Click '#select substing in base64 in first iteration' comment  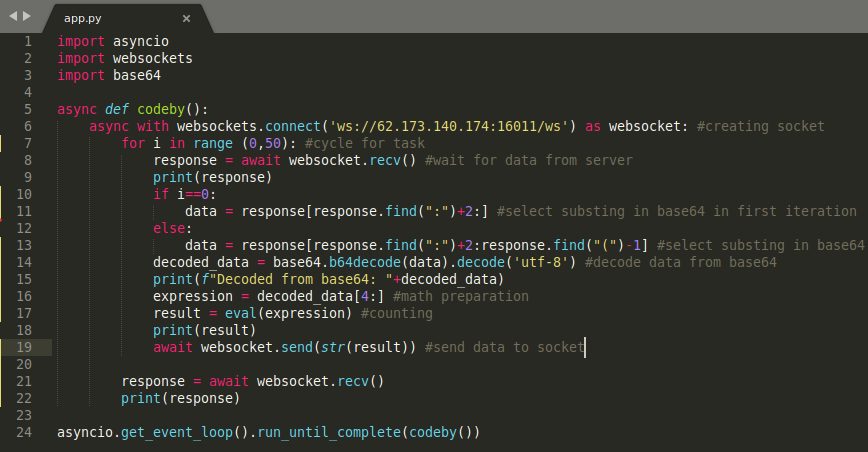pos(677,211)
